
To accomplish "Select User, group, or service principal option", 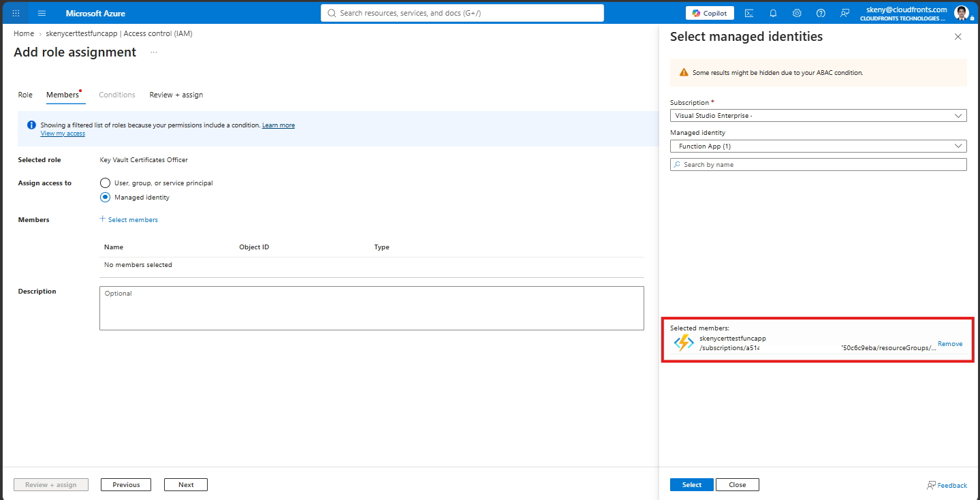I will 105,183.
